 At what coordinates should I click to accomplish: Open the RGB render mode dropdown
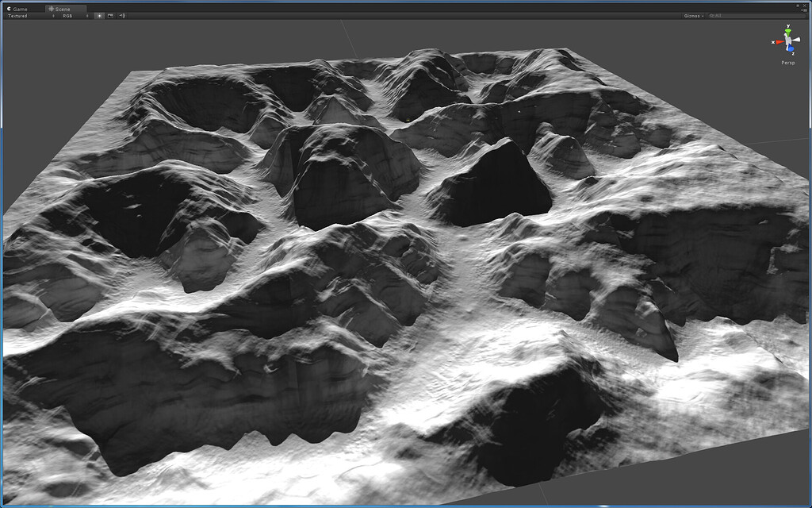[x=70, y=14]
